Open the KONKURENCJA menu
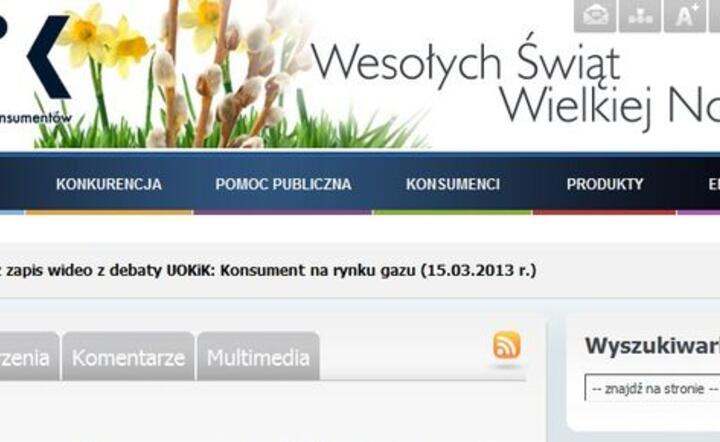Image resolution: width=720 pixels, height=442 pixels. pyautogui.click(x=109, y=185)
